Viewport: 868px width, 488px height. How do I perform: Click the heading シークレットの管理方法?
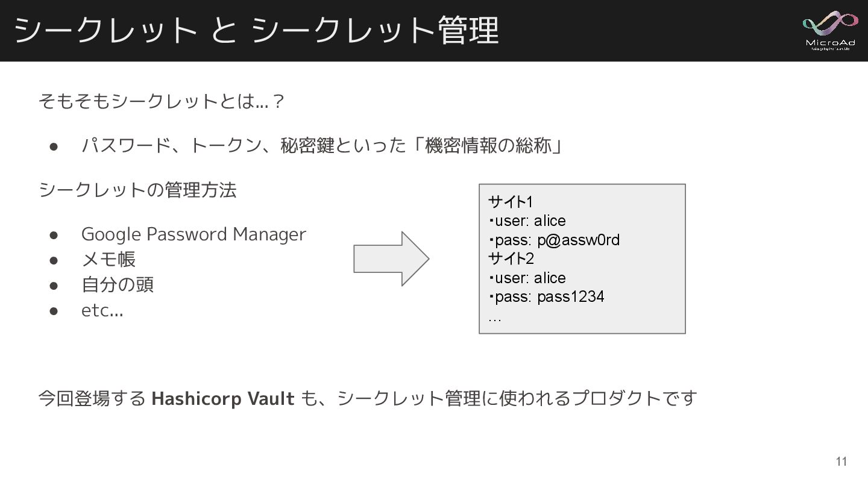tap(137, 190)
